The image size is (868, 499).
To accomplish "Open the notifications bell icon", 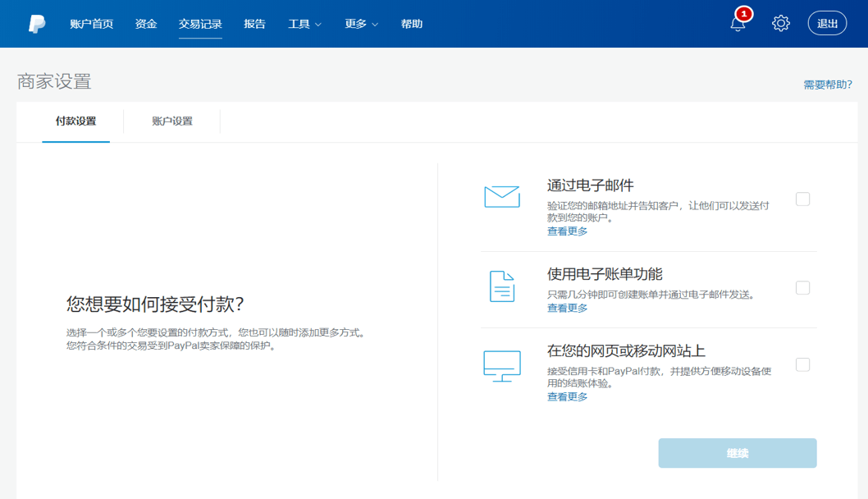I will pyautogui.click(x=738, y=24).
